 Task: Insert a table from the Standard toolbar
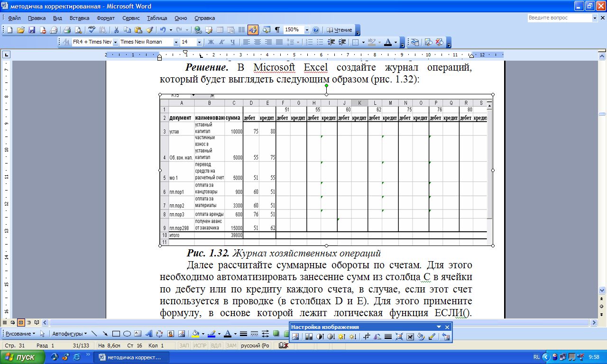pyautogui.click(x=220, y=30)
